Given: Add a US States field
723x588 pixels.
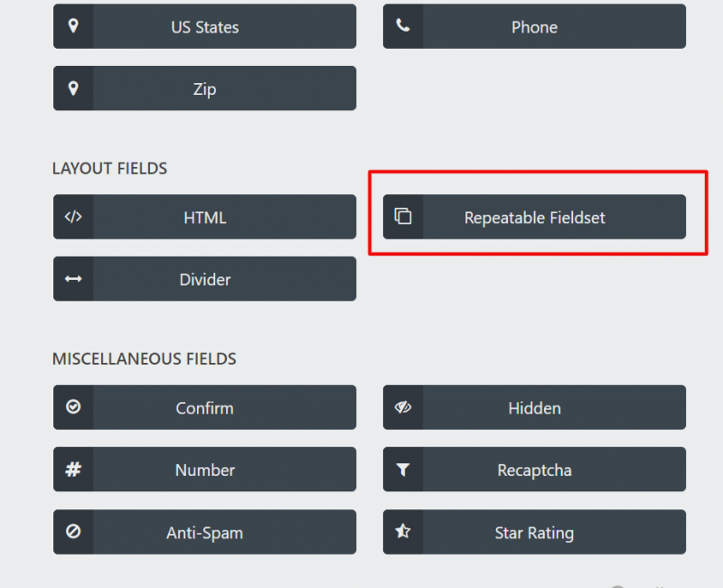Looking at the screenshot, I should [205, 27].
